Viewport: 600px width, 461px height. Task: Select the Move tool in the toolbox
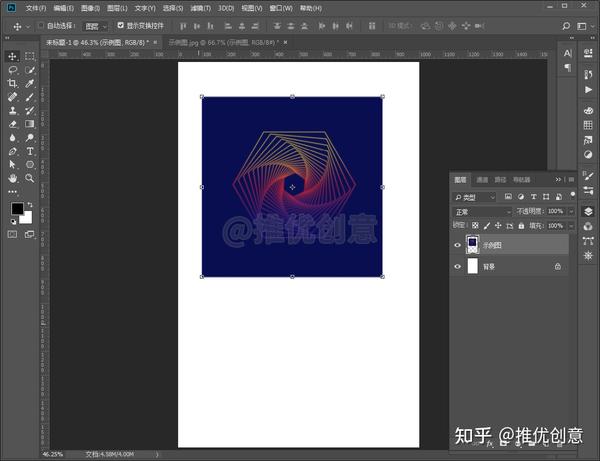point(12,56)
